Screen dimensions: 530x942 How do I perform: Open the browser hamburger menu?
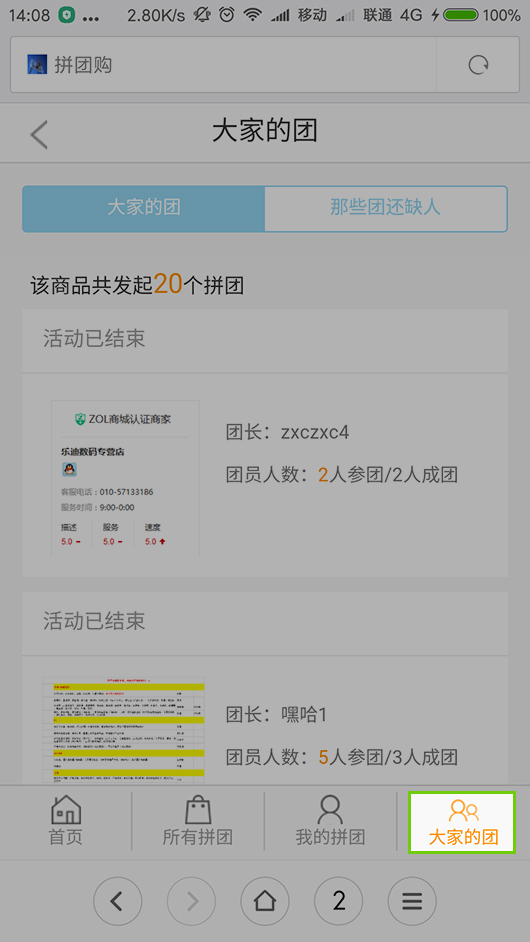pos(412,901)
